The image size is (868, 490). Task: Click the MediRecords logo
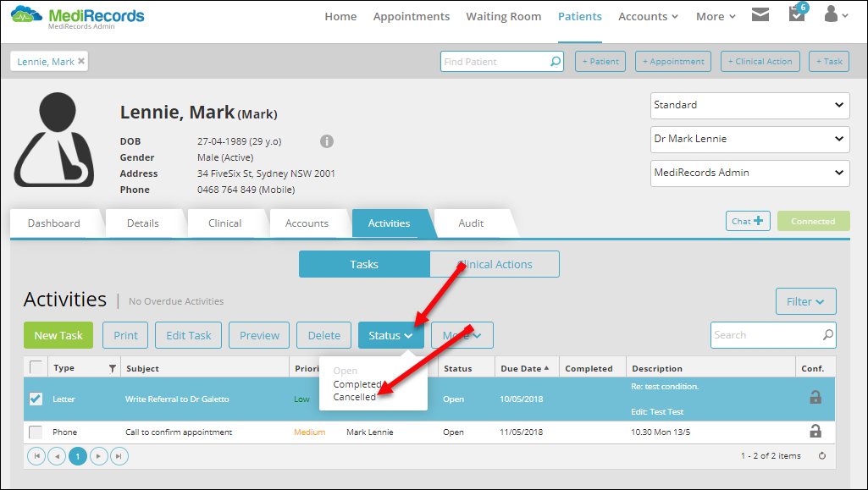click(x=78, y=17)
